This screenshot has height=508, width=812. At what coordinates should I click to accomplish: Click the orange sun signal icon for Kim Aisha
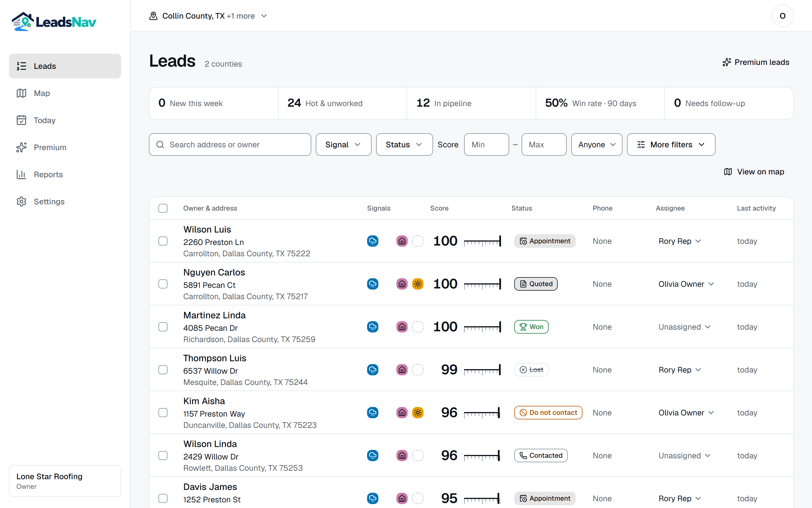[x=418, y=413]
